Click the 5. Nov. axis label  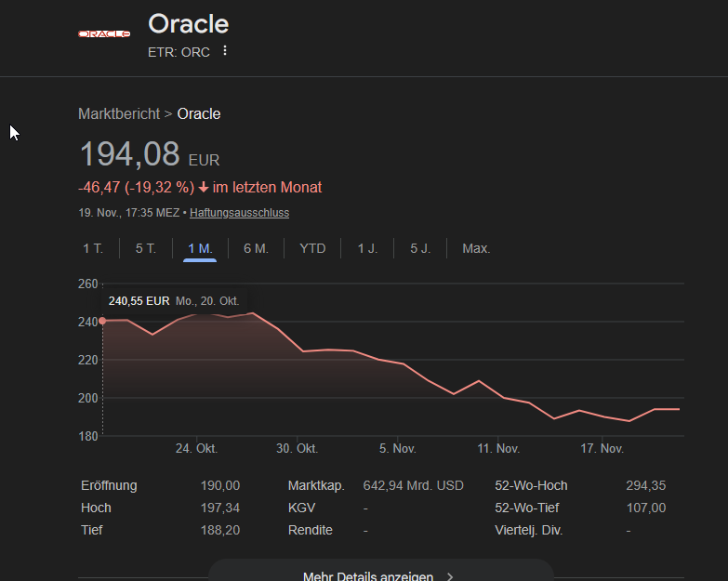(x=397, y=449)
